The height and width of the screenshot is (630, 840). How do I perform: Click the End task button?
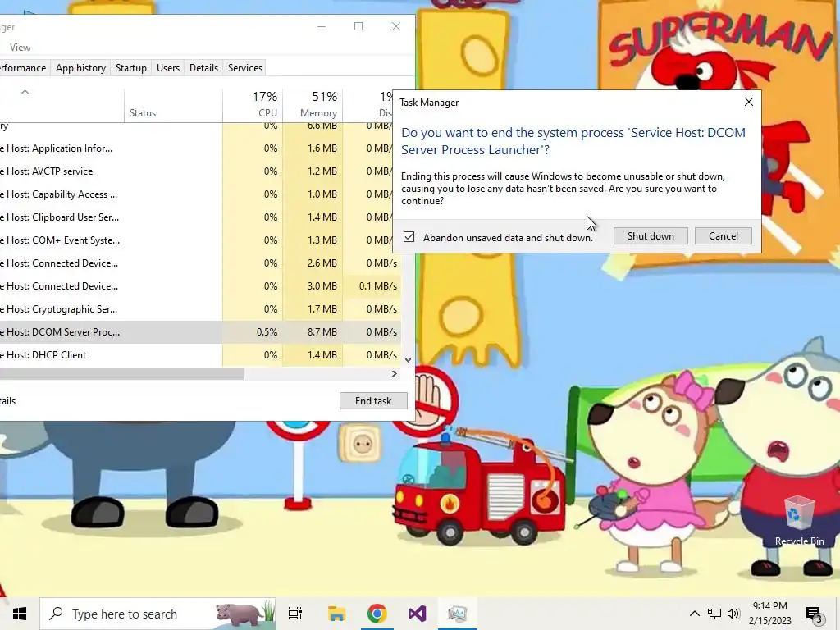(x=373, y=400)
